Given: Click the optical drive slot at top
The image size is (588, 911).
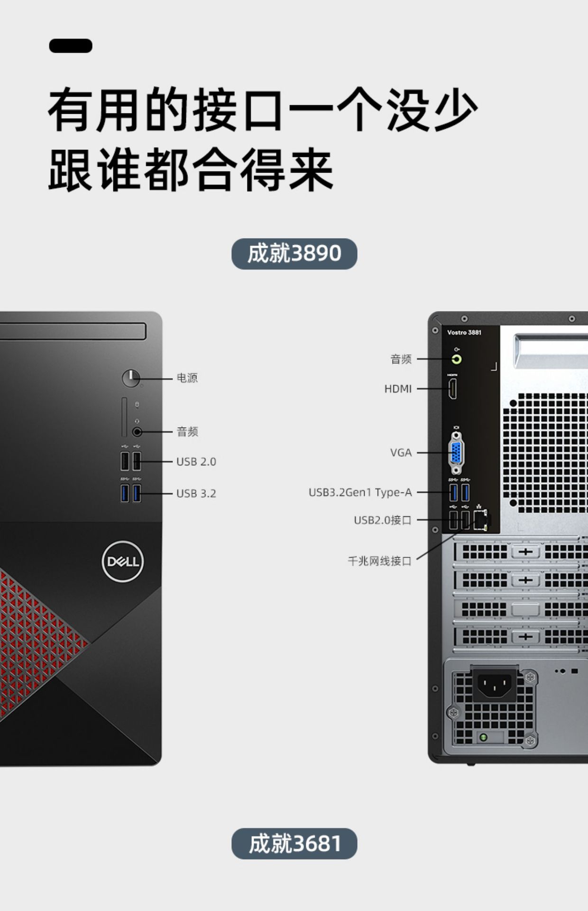Looking at the screenshot, I should (73, 331).
